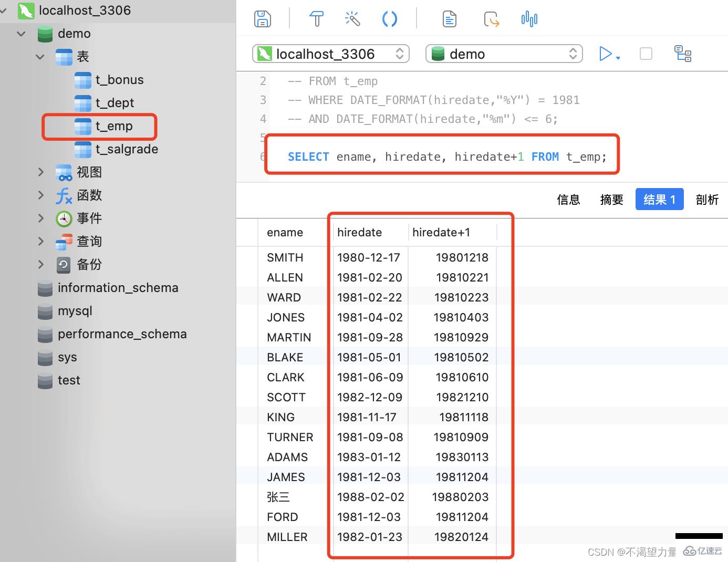Select the information_schema database

(118, 288)
